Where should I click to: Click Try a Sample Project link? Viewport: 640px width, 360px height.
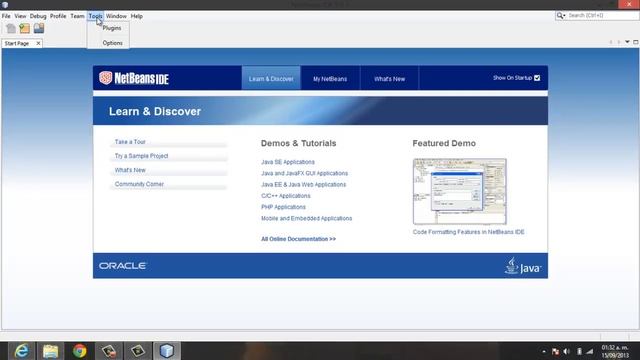[x=141, y=156]
